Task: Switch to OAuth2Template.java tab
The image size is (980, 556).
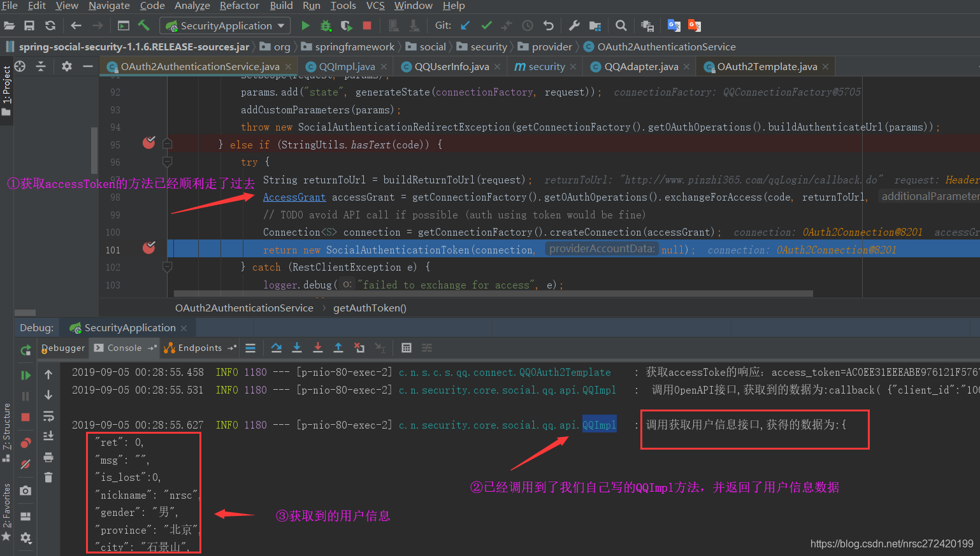Action: coord(767,66)
